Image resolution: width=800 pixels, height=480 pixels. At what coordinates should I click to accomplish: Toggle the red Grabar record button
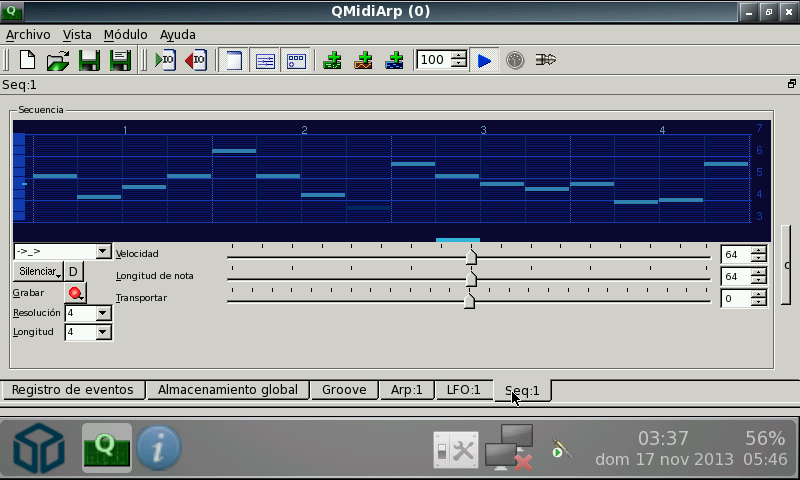[x=75, y=293]
